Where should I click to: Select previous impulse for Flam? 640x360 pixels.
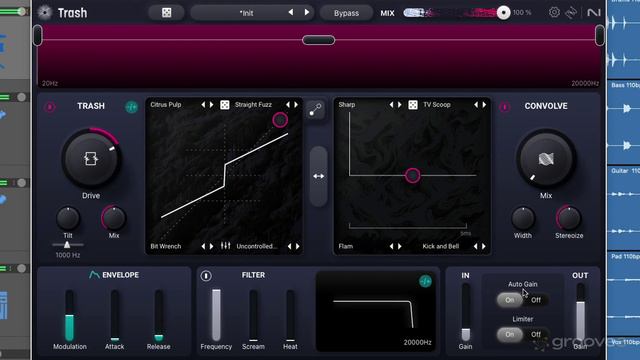click(391, 246)
